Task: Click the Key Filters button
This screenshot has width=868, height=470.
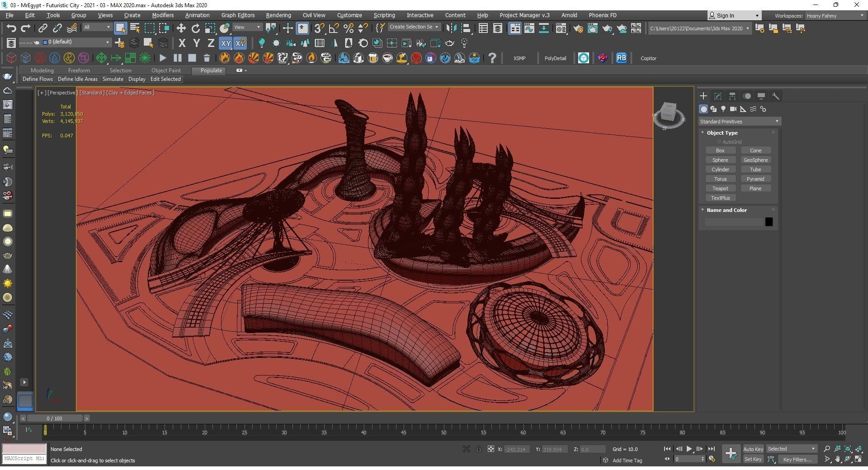Action: [x=797, y=459]
